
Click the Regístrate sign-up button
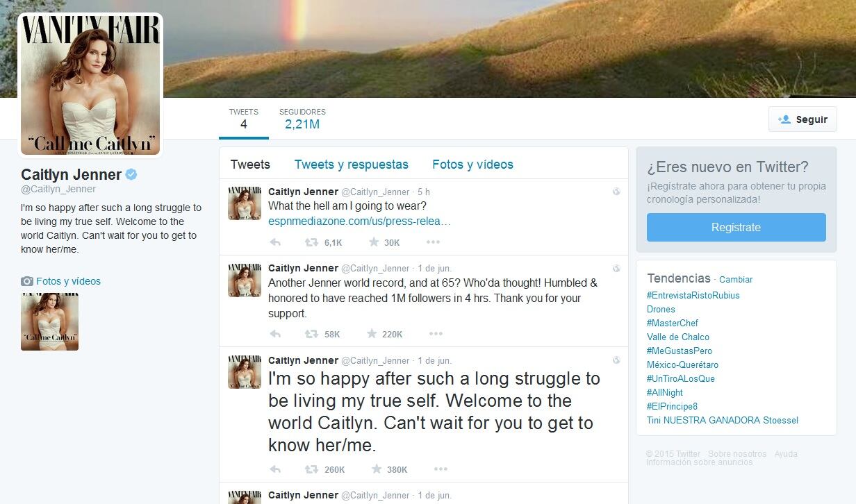pos(736,227)
